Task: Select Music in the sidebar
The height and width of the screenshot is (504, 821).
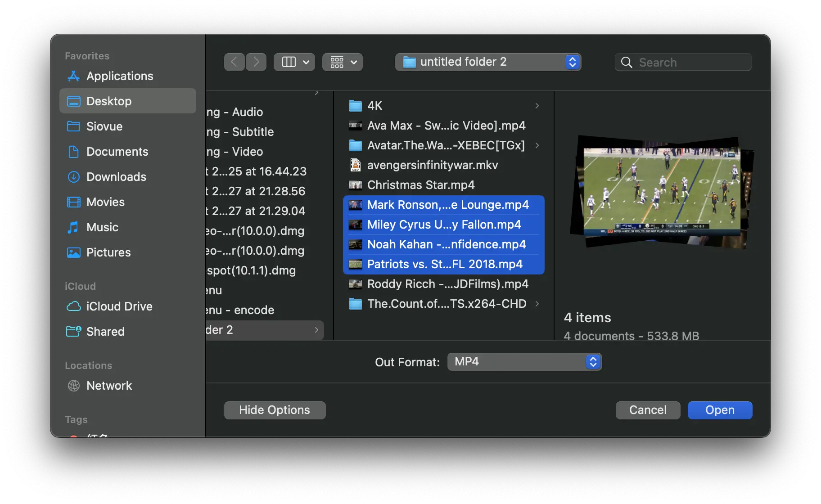Action: pyautogui.click(x=128, y=227)
